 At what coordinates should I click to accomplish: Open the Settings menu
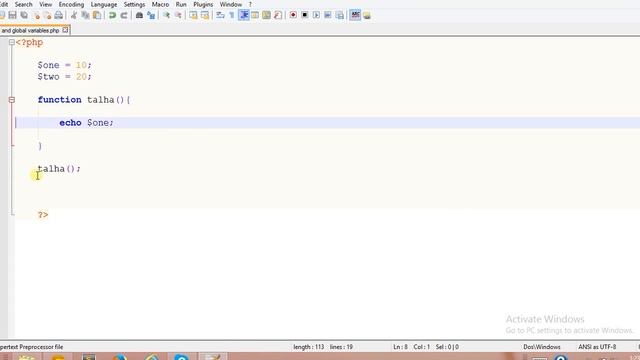(x=134, y=4)
